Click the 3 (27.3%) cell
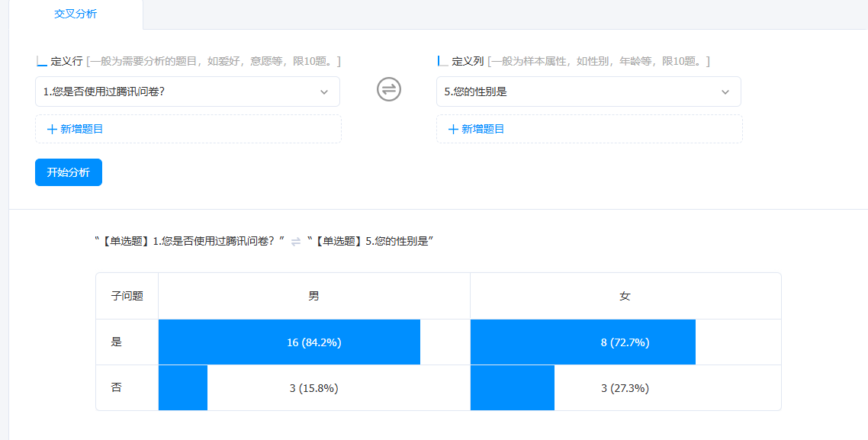Screen dimensions: 868x440 [625, 388]
